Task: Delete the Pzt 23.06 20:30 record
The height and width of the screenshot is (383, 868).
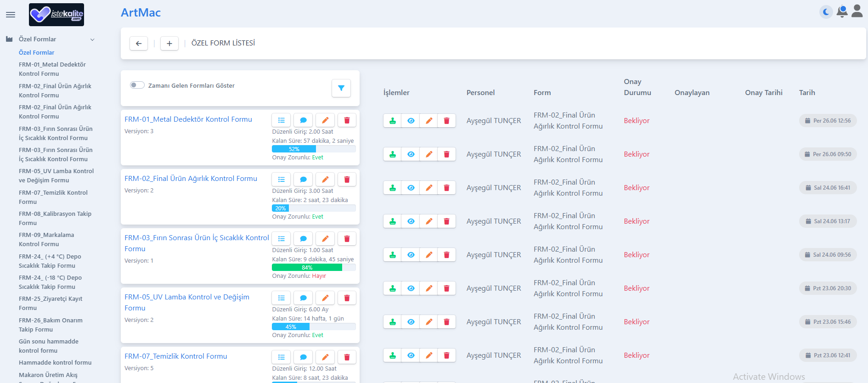Action: [446, 288]
